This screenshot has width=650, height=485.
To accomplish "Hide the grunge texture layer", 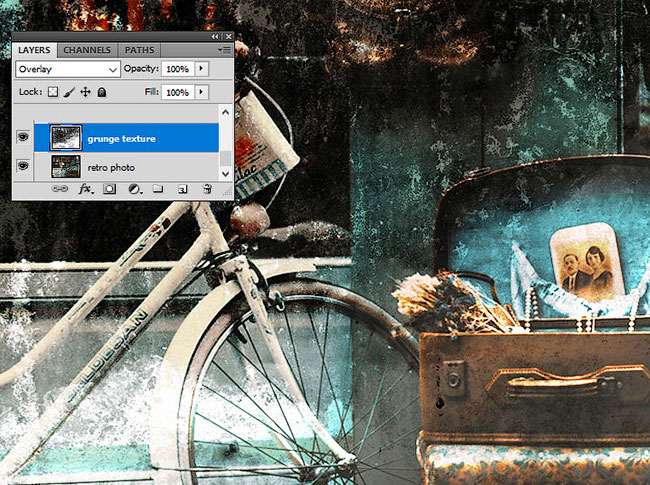I will 23,136.
